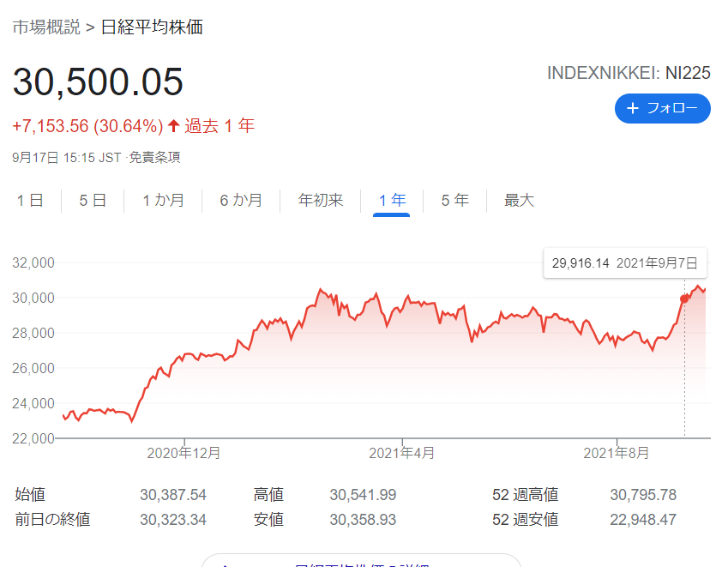Switch chart to 6か月 range
The width and height of the screenshot is (728, 567).
click(x=241, y=201)
